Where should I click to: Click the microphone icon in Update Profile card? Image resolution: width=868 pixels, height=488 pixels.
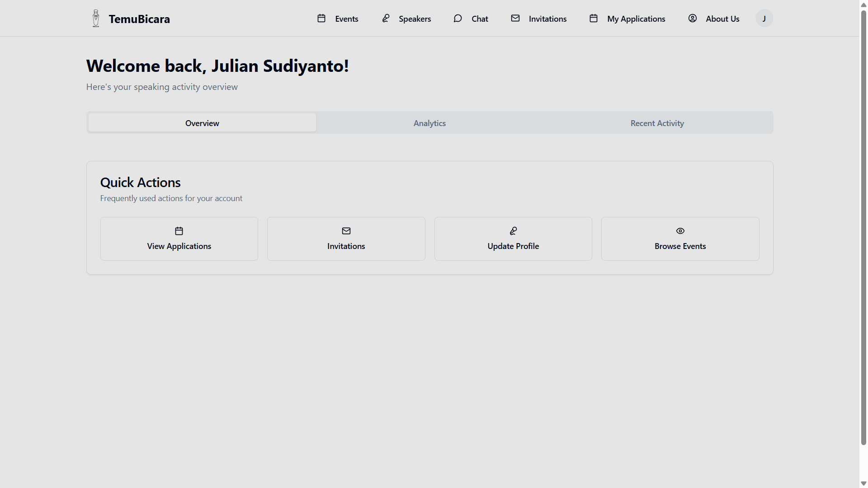[513, 231]
